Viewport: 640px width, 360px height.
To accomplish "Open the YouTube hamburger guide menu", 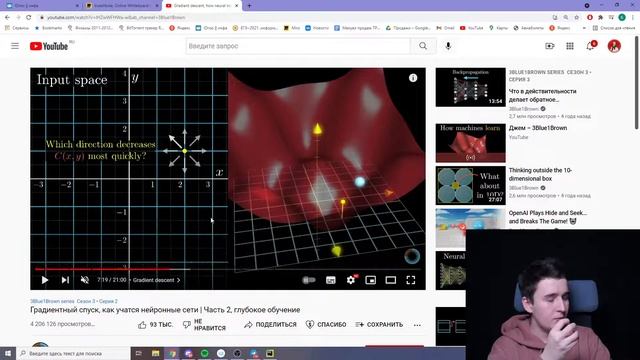I will tap(15, 46).
